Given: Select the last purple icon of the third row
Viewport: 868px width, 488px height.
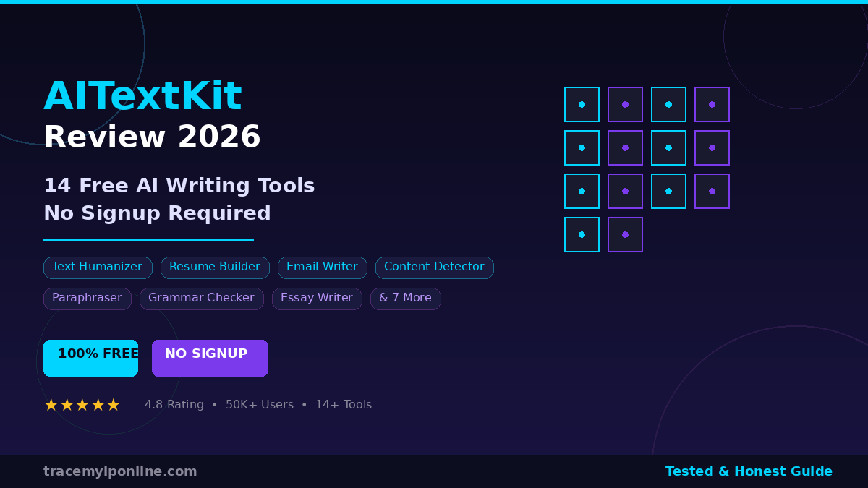Looking at the screenshot, I should point(712,191).
